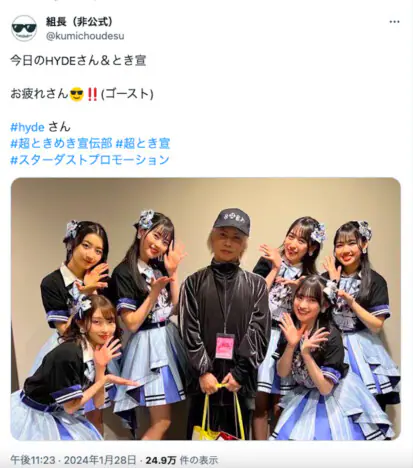Open the #超ときめき宣伝部 hashtag
413x468 pixels.
61,143
